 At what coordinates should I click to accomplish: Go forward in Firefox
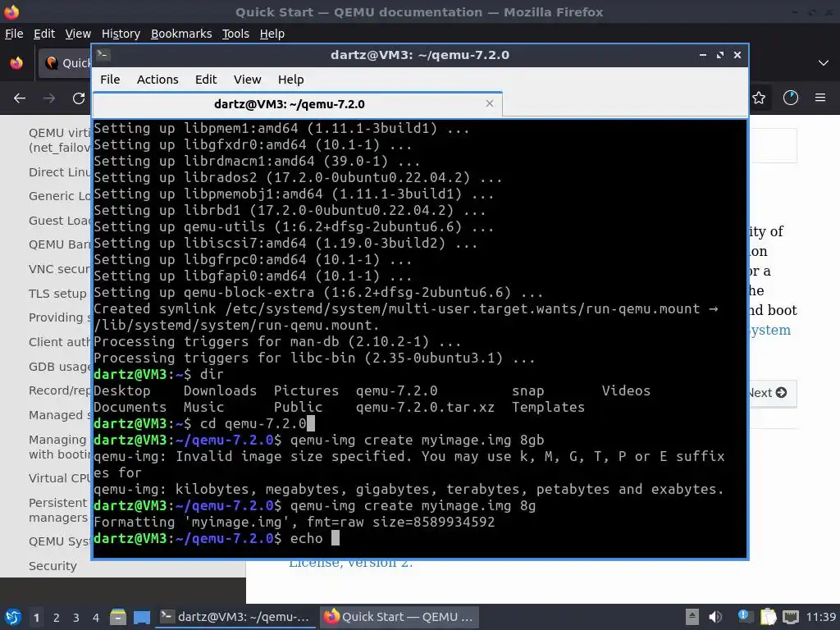click(49, 98)
